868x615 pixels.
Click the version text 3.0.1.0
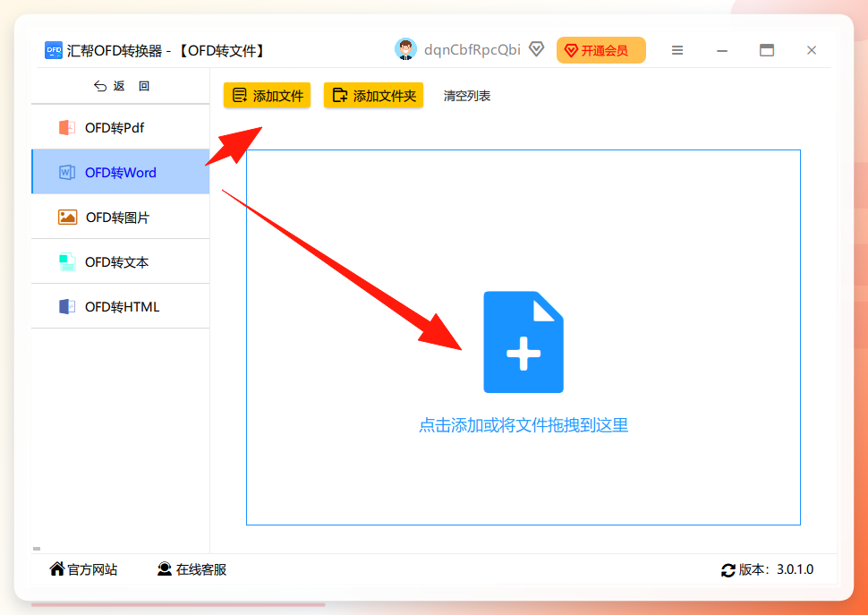[x=795, y=569]
